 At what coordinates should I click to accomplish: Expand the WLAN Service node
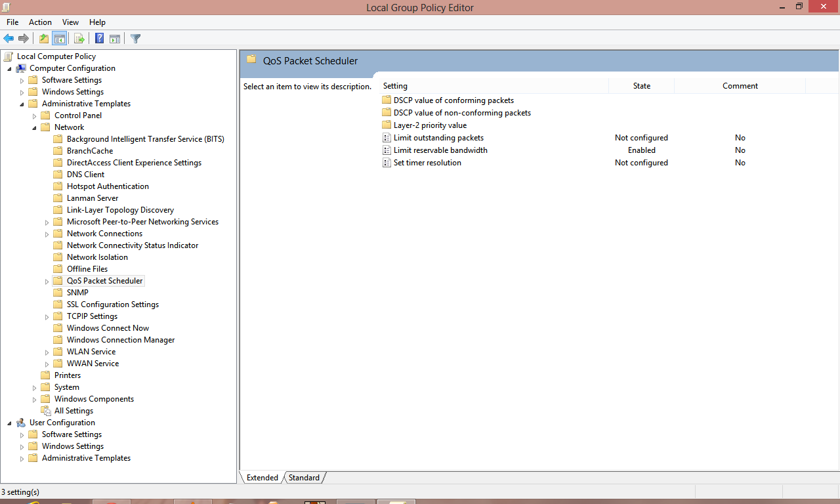(x=47, y=352)
